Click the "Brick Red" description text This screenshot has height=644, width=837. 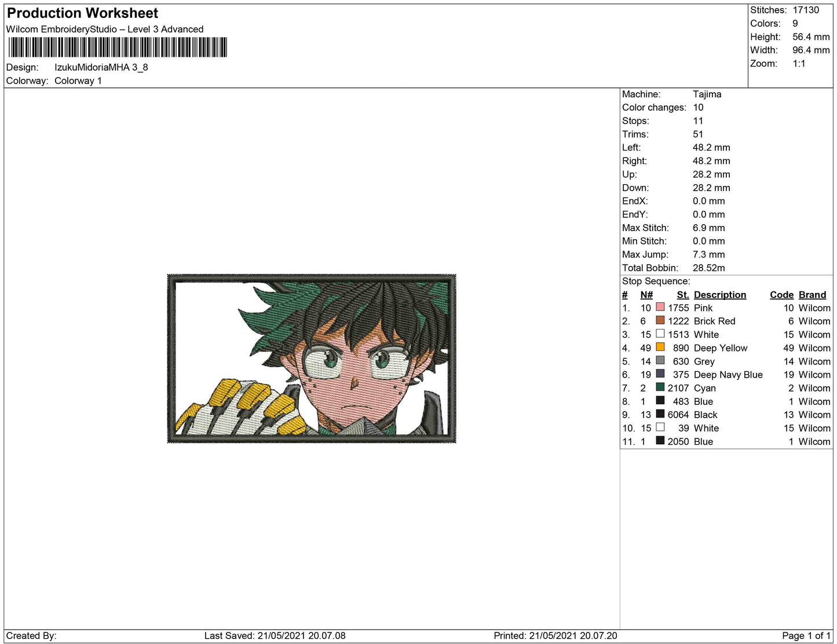[714, 321]
